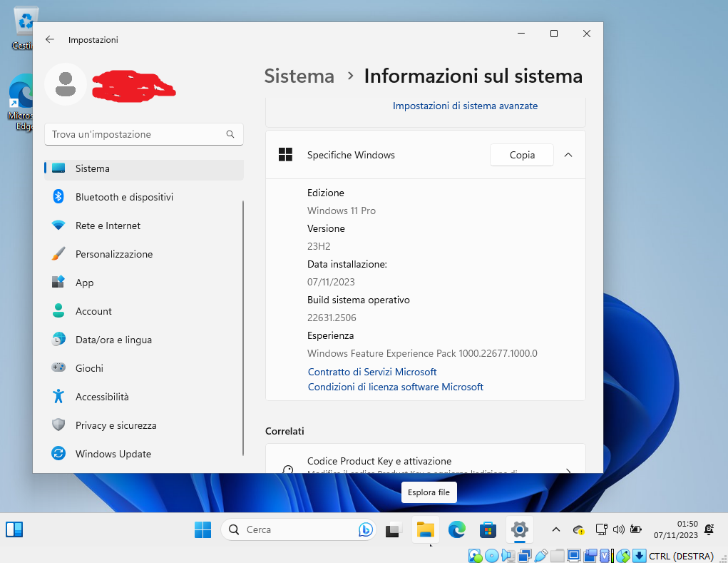The image size is (728, 563).
Task: Open Bing chat icon in search box
Action: click(x=365, y=529)
